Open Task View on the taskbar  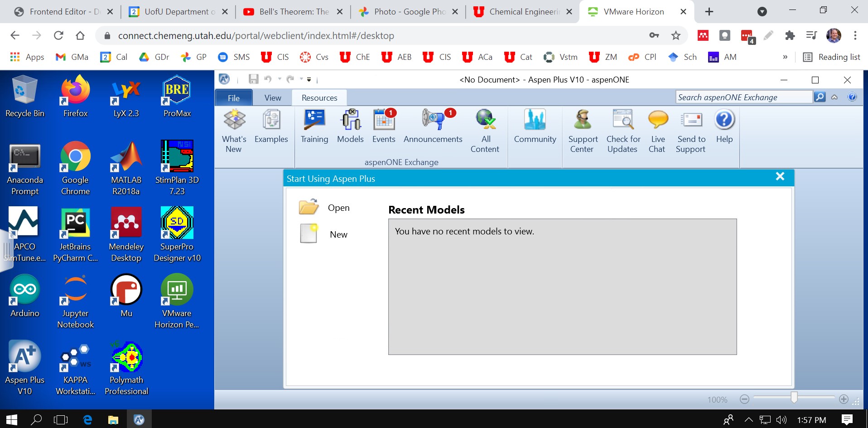[61, 419]
